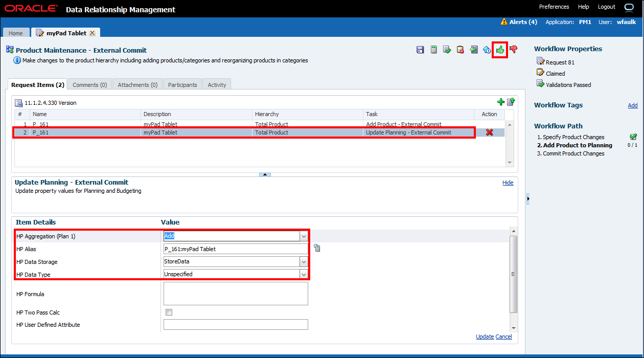Click Add link for Workflow Tags

tap(633, 105)
